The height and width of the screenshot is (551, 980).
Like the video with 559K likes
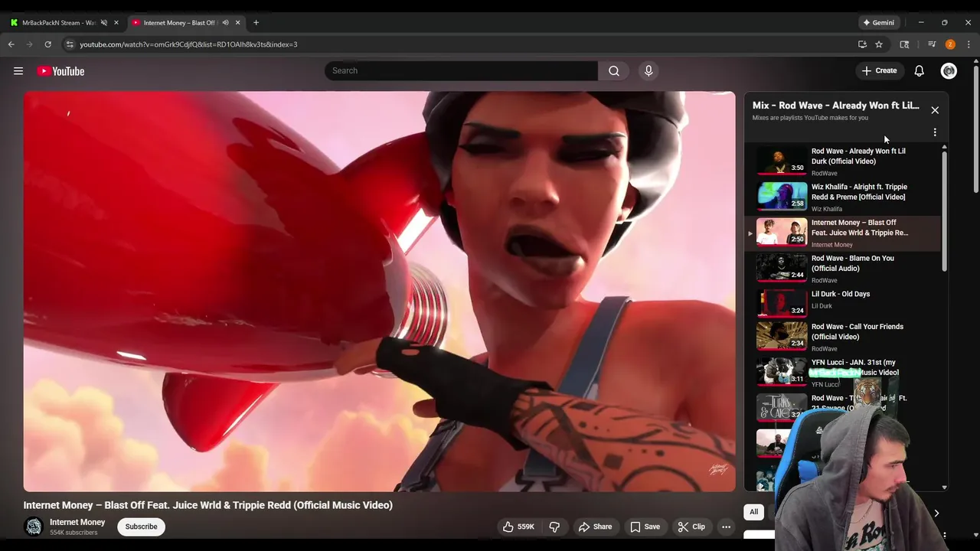click(518, 527)
